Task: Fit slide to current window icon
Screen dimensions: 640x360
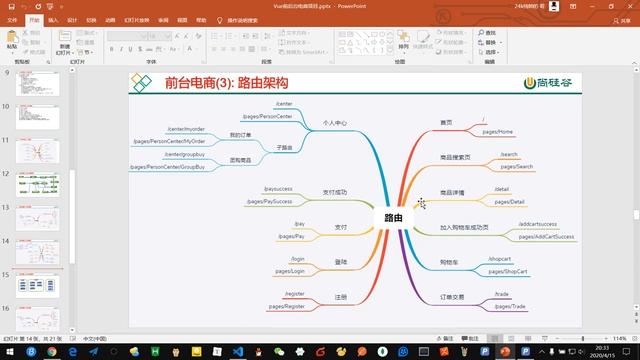Action: pyautogui.click(x=635, y=339)
